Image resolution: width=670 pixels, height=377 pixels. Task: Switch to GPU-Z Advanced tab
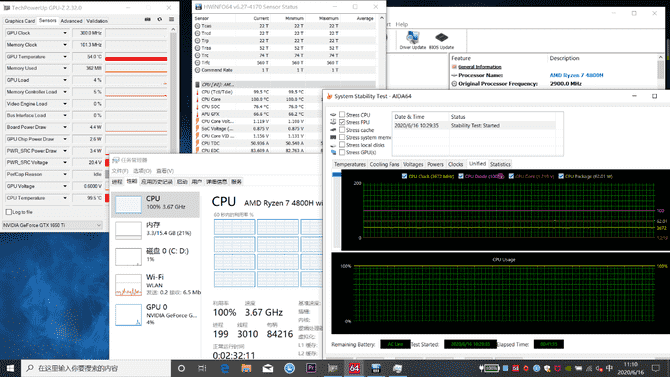[71, 21]
